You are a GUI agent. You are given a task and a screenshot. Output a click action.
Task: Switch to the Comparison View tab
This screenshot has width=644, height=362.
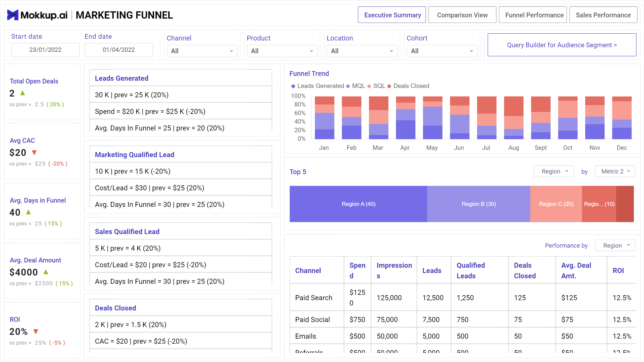click(x=462, y=15)
